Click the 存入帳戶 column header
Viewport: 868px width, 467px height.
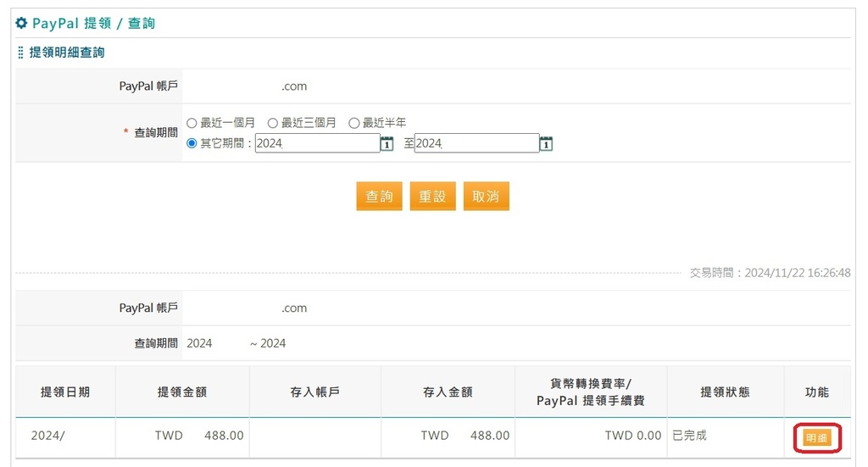(315, 392)
